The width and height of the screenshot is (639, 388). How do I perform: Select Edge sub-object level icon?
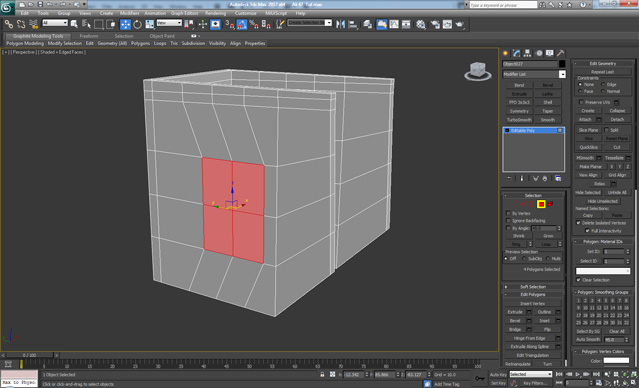coord(523,204)
